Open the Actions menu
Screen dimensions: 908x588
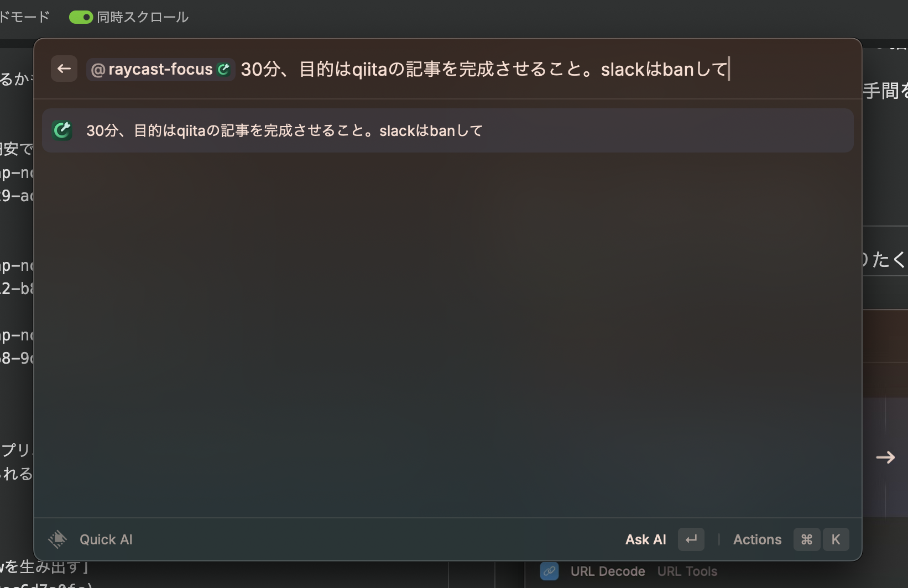[x=757, y=540]
